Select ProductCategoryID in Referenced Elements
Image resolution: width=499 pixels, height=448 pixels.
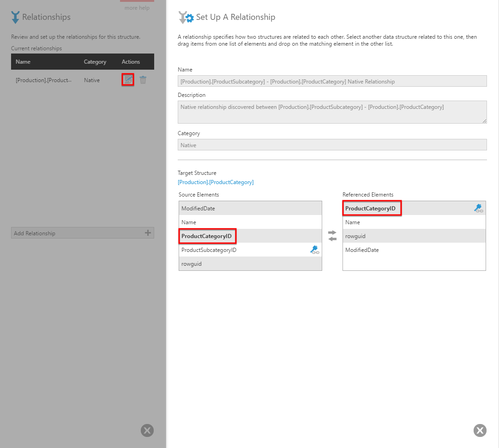pyautogui.click(x=414, y=209)
